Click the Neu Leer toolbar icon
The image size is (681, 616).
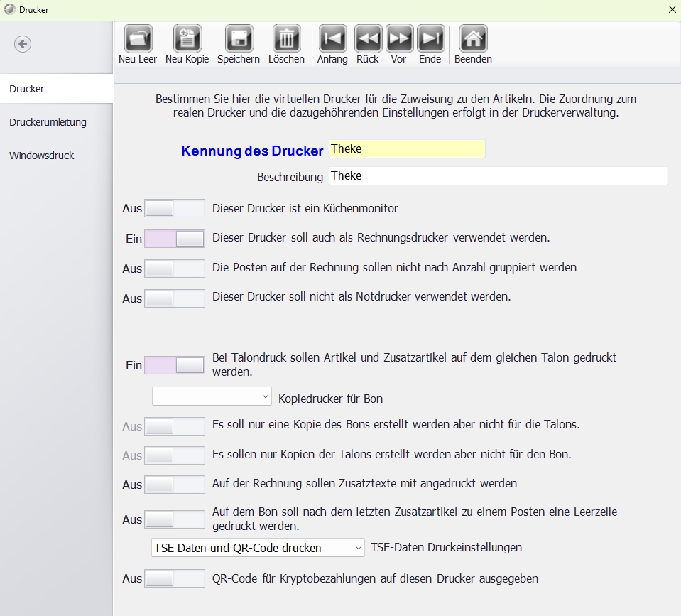coord(138,39)
